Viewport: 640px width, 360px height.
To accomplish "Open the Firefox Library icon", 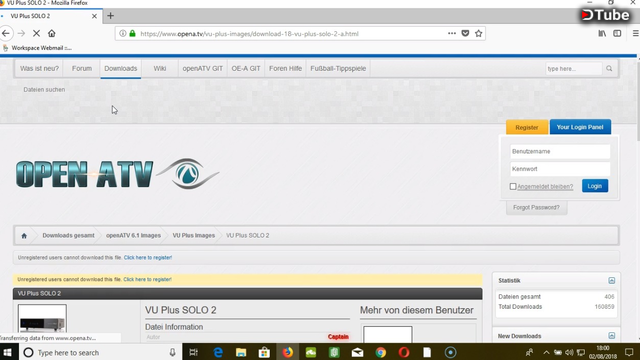I will (602, 33).
